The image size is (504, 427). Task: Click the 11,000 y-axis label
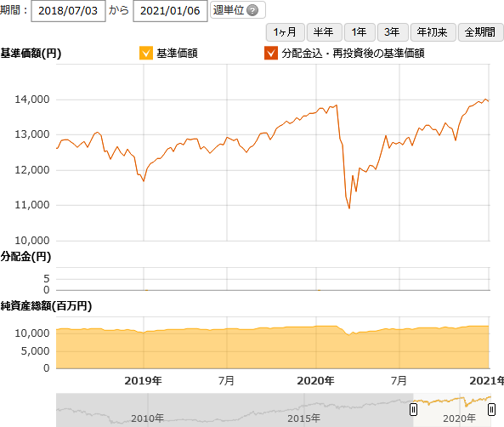coord(32,205)
